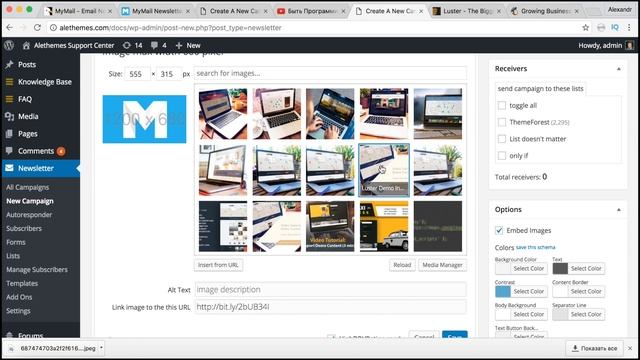The width and height of the screenshot is (640, 360).
Task: Select the Text color swatch
Action: (560, 269)
